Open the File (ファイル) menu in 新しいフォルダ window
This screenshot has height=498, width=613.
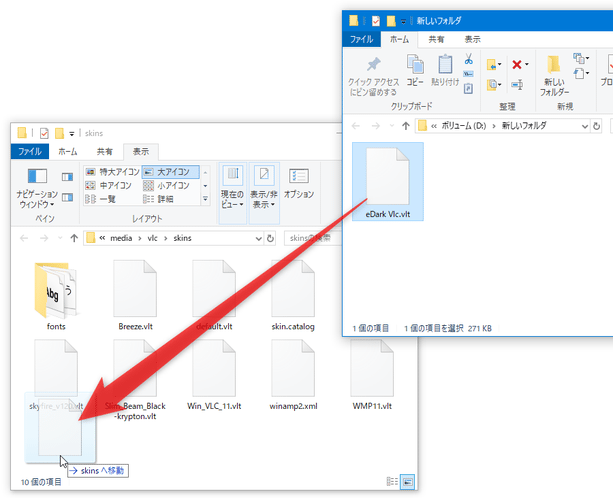(360, 39)
